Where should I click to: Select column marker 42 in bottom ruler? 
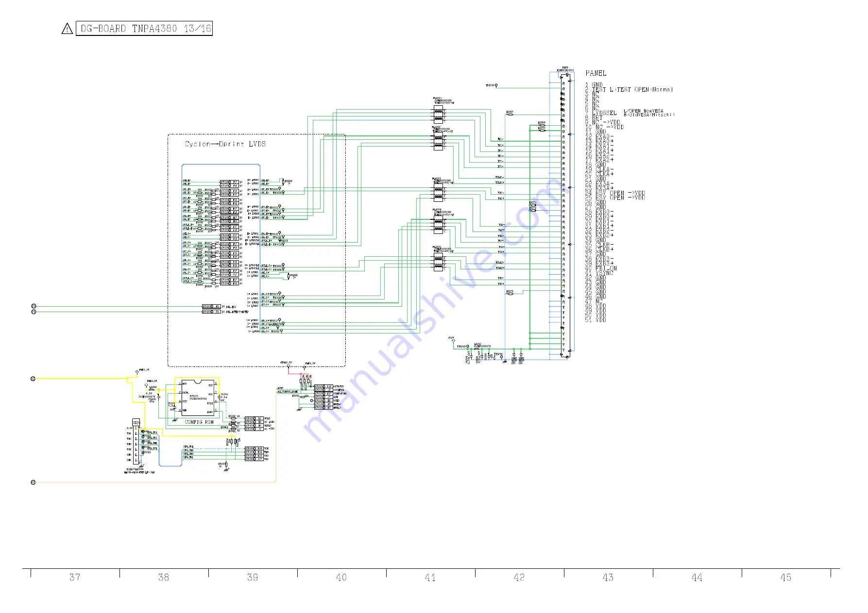coord(519,578)
